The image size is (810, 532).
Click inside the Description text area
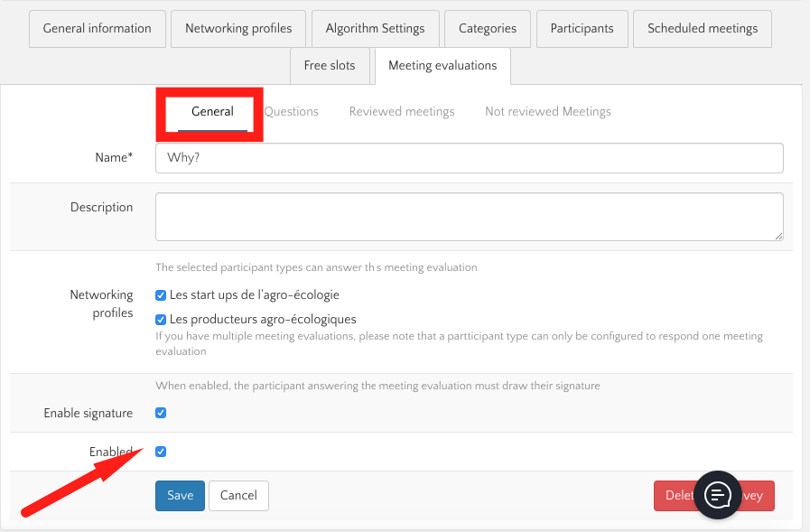click(x=469, y=217)
